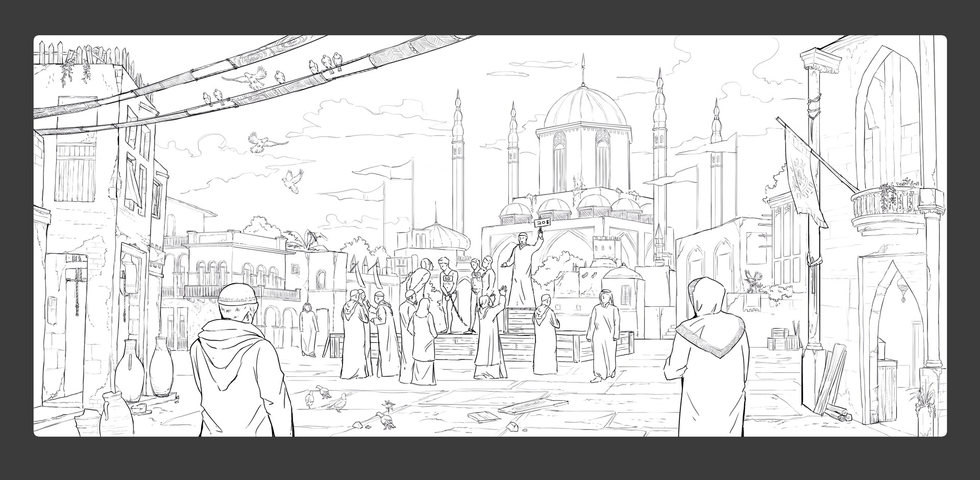
Task: Click the pigeon walking on the ground
Action: (x=339, y=403)
